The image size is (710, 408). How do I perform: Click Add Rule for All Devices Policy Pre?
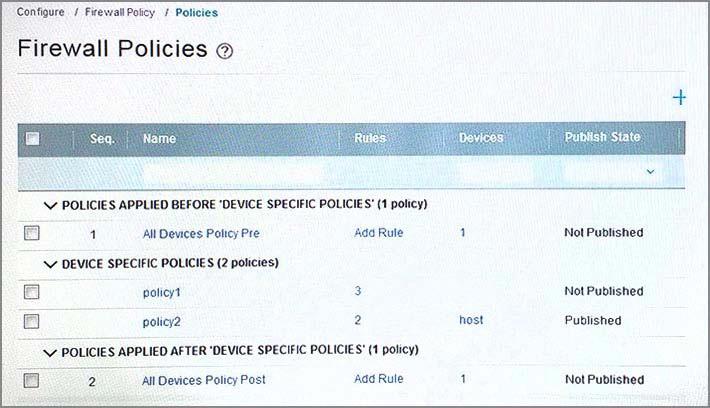coord(379,233)
